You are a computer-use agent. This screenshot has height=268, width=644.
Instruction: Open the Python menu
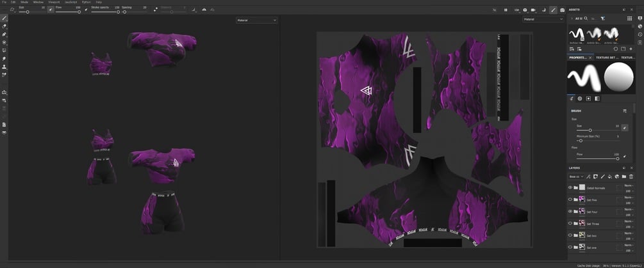[86, 2]
